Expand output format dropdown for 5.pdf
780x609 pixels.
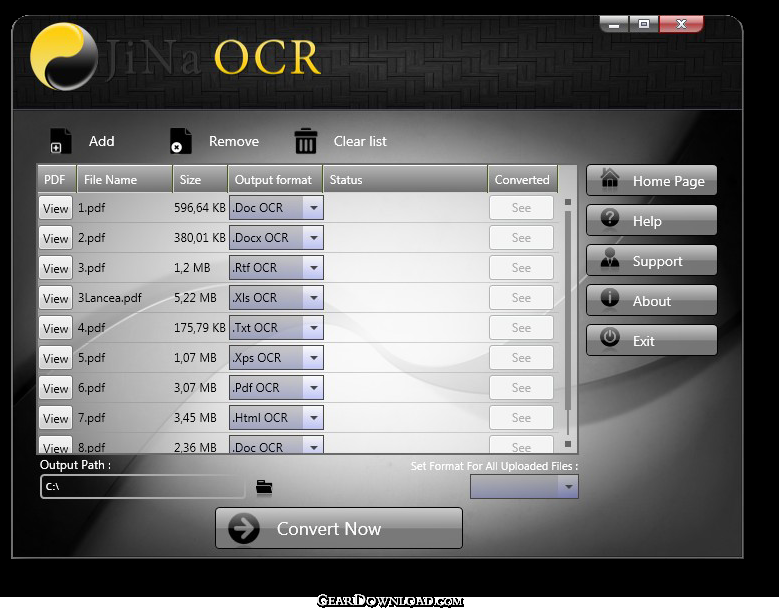click(x=314, y=358)
